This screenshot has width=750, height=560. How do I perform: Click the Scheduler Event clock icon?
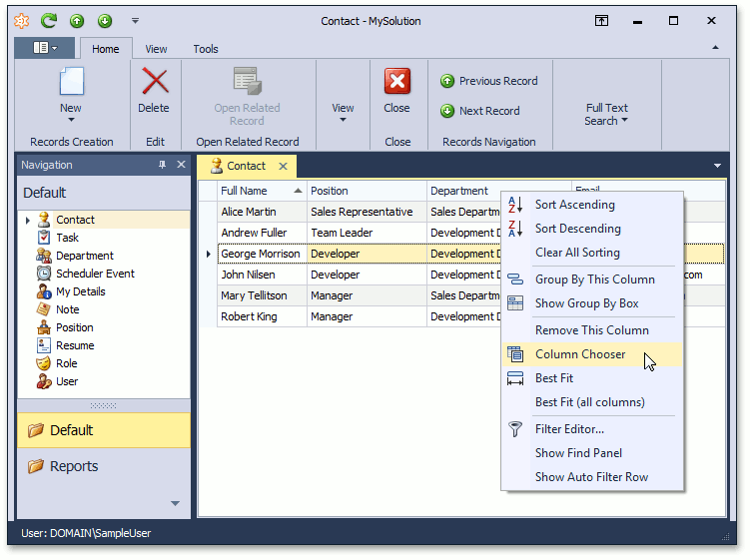(x=44, y=274)
